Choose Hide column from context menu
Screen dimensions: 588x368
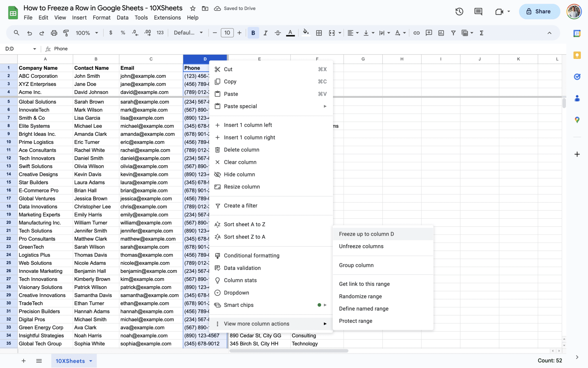coord(239,175)
